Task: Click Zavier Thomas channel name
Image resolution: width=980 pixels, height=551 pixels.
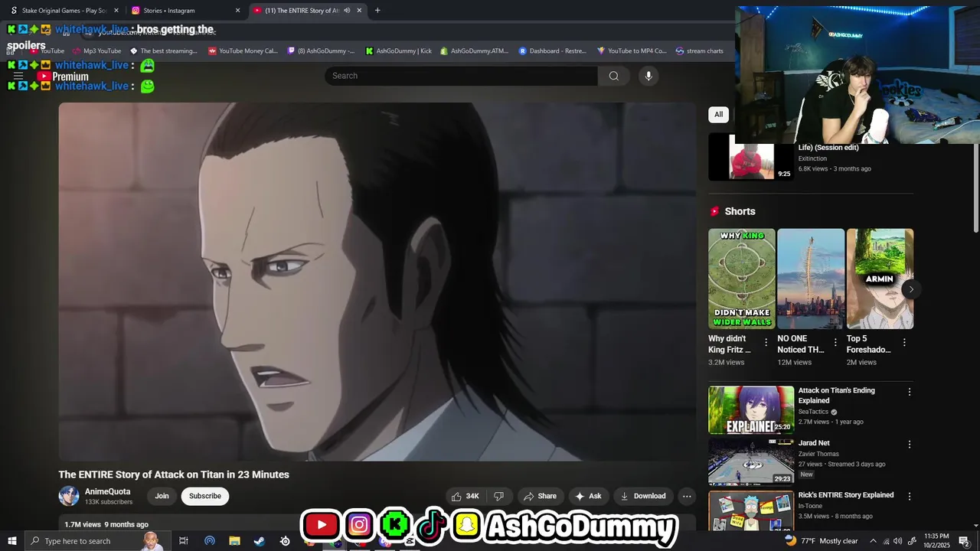Action: [x=818, y=454]
